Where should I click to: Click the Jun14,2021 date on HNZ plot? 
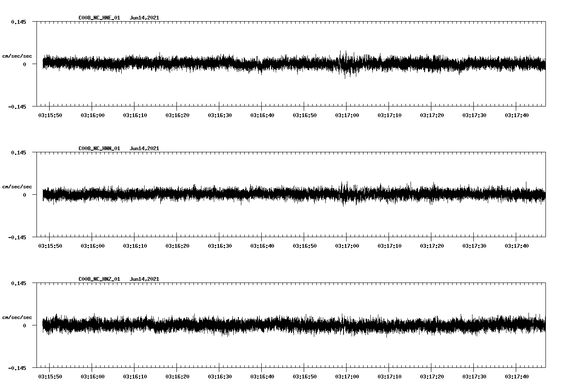pos(145,279)
